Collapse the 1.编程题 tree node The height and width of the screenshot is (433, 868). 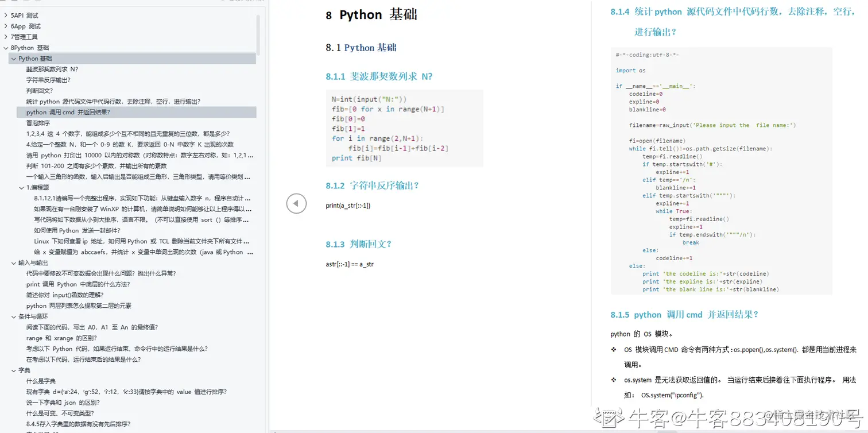(22, 187)
